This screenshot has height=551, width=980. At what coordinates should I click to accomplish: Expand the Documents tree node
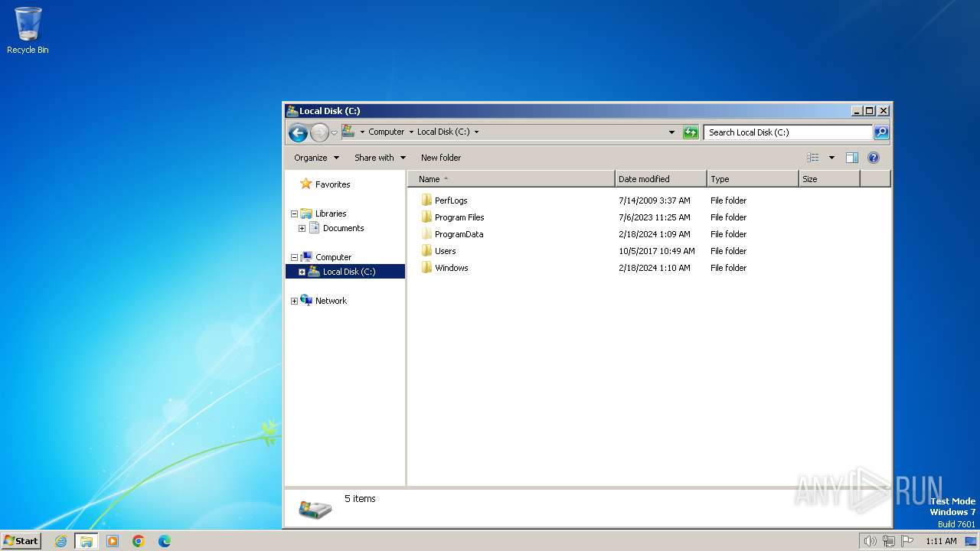coord(302,229)
